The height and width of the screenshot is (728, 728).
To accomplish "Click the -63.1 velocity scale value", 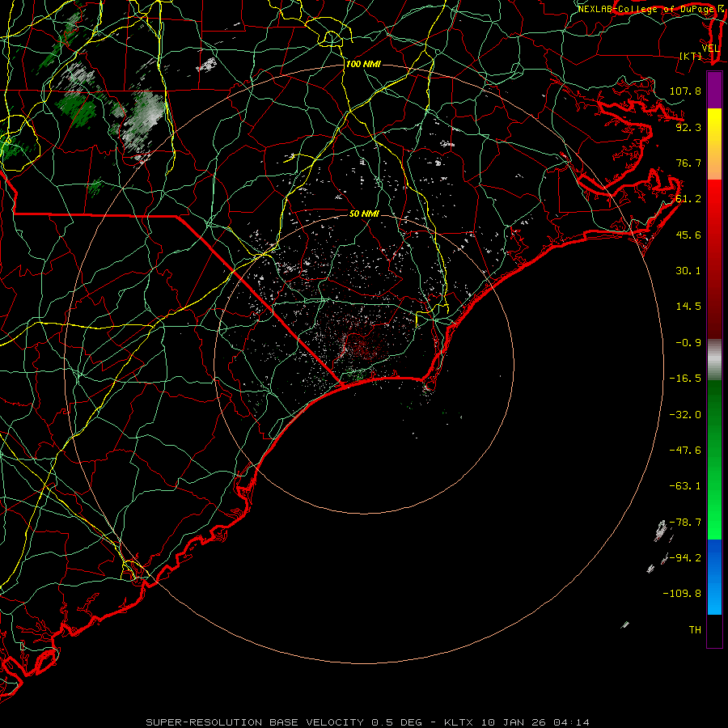I will (685, 486).
